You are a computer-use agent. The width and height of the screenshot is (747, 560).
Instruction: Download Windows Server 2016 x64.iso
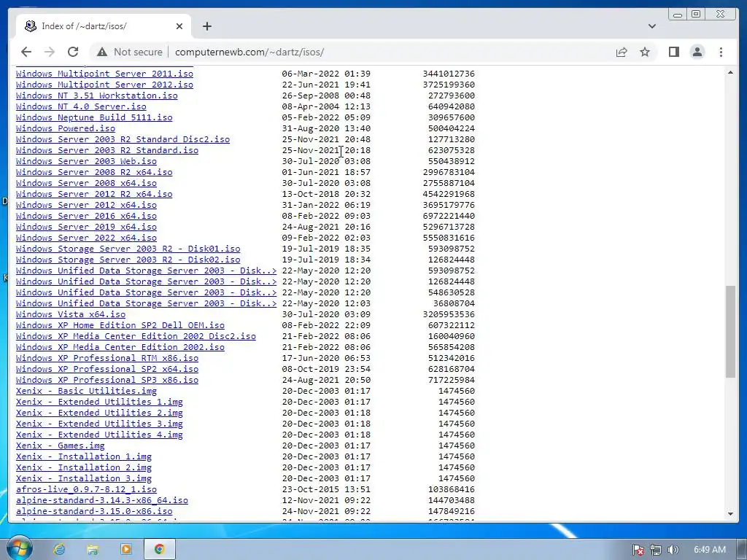86,216
